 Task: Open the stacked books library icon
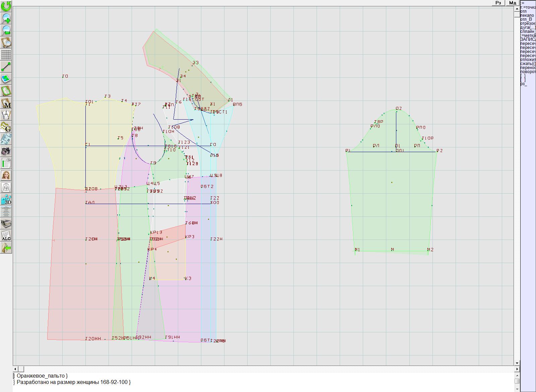(x=6, y=223)
